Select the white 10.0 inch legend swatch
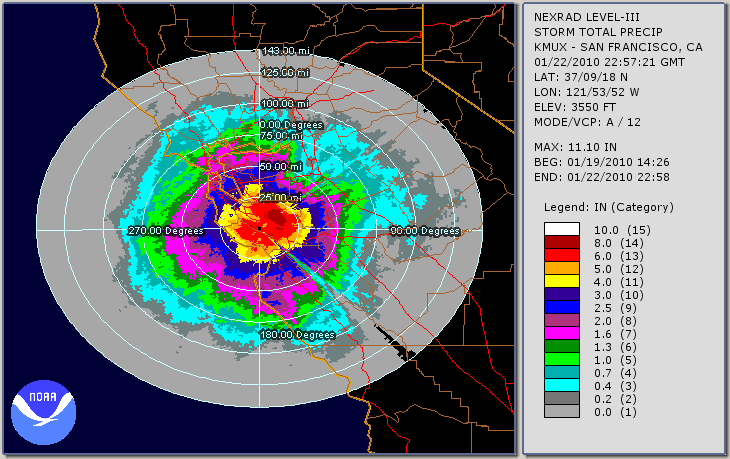 562,228
